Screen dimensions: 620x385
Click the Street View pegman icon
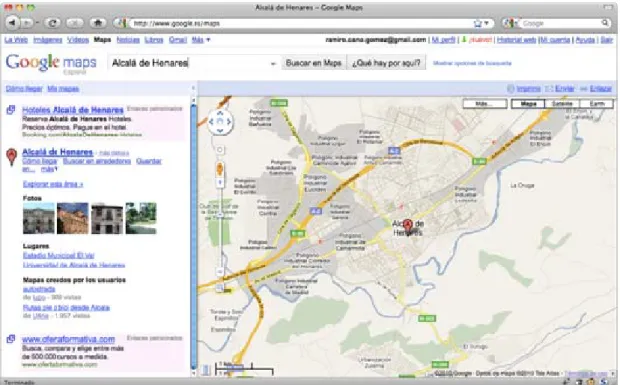click(220, 170)
